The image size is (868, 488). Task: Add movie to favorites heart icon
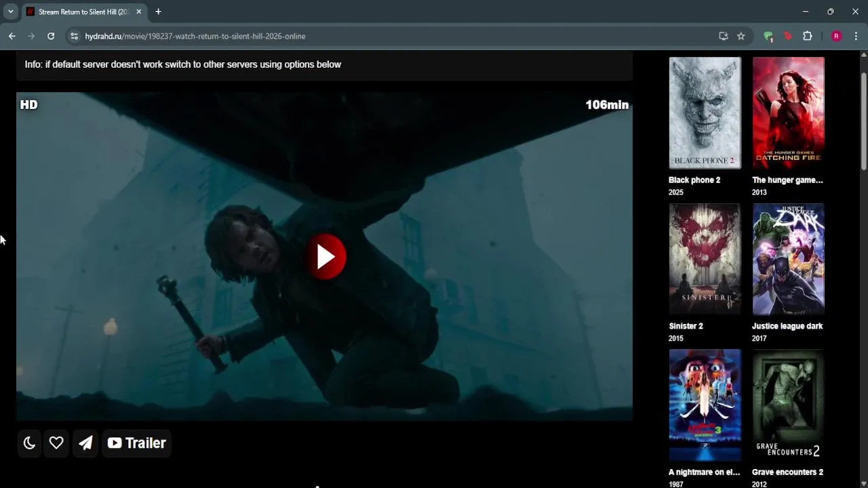coord(56,443)
